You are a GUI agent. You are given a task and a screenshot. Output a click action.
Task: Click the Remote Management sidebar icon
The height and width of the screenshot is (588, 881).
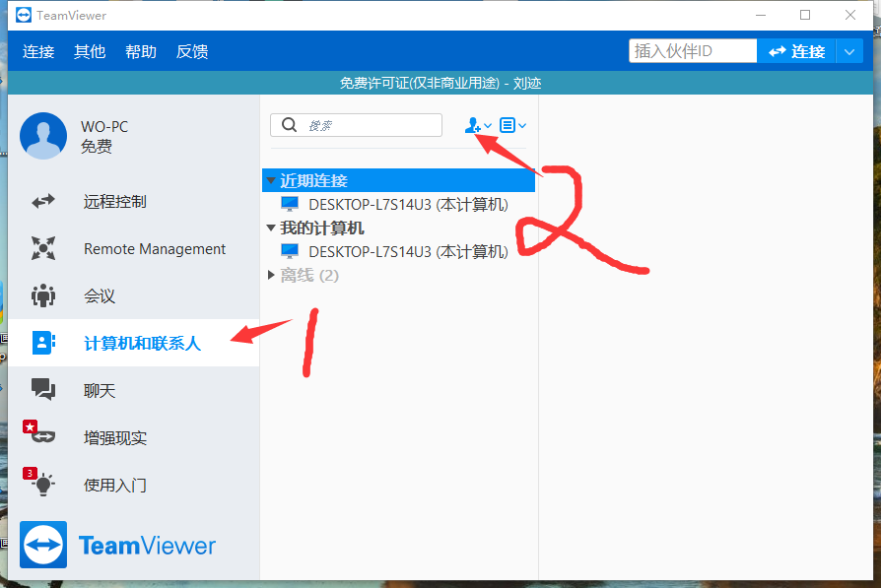coord(43,248)
